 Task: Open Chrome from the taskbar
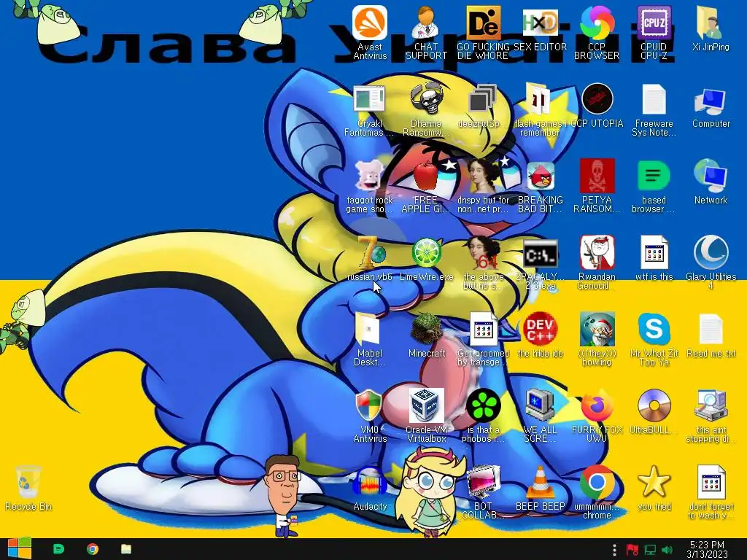[x=93, y=549]
